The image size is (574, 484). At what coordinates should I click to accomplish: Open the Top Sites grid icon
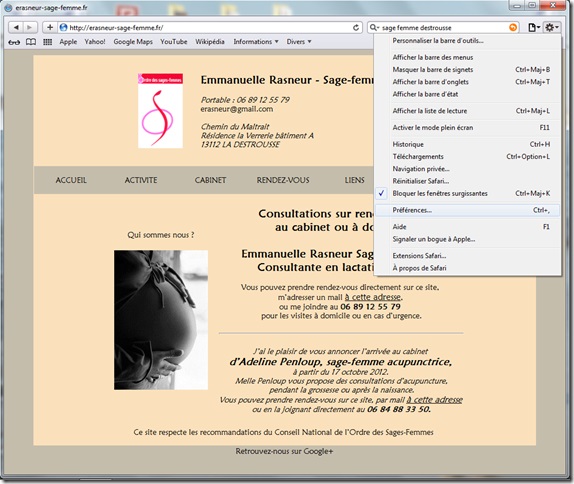(48, 42)
